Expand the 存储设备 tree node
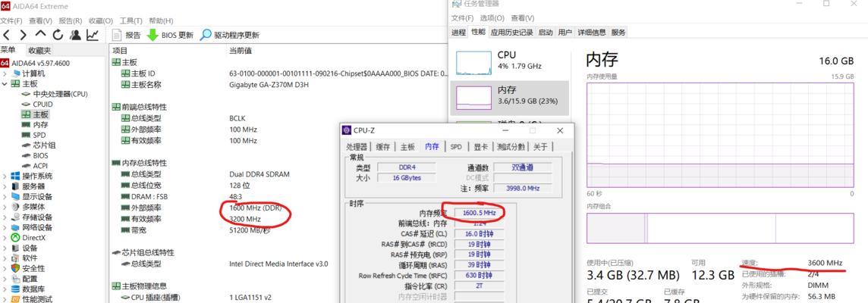Screen dimensions: 868x303 [x=5, y=217]
